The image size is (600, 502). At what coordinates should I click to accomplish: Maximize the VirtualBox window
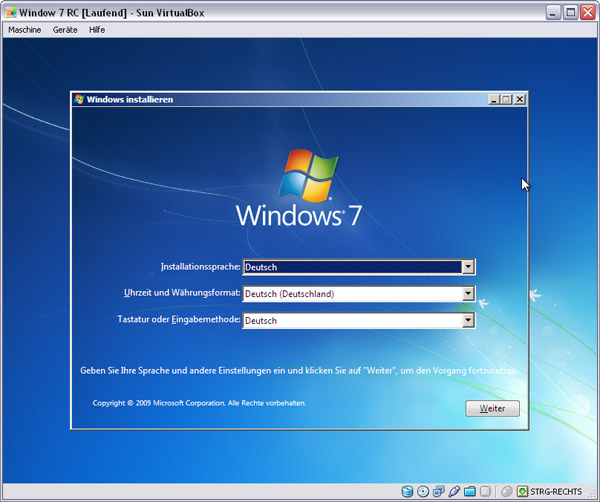pyautogui.click(x=570, y=11)
